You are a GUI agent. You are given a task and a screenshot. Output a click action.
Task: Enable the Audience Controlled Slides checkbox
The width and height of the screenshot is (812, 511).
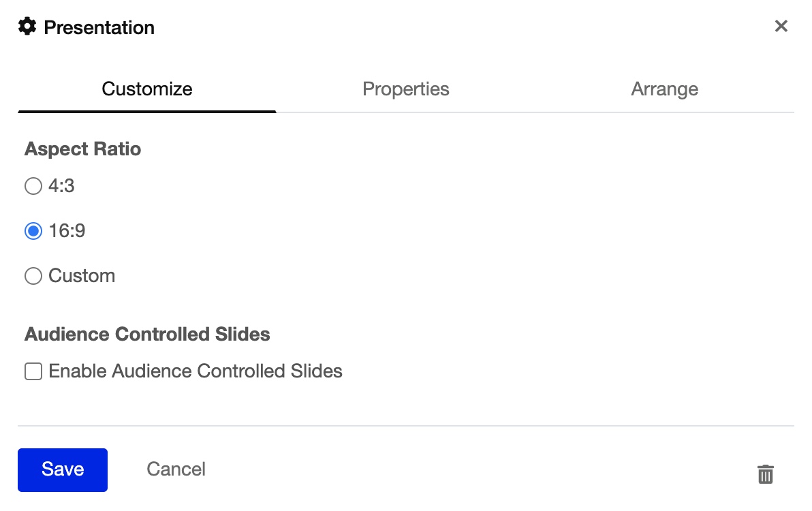[33, 371]
